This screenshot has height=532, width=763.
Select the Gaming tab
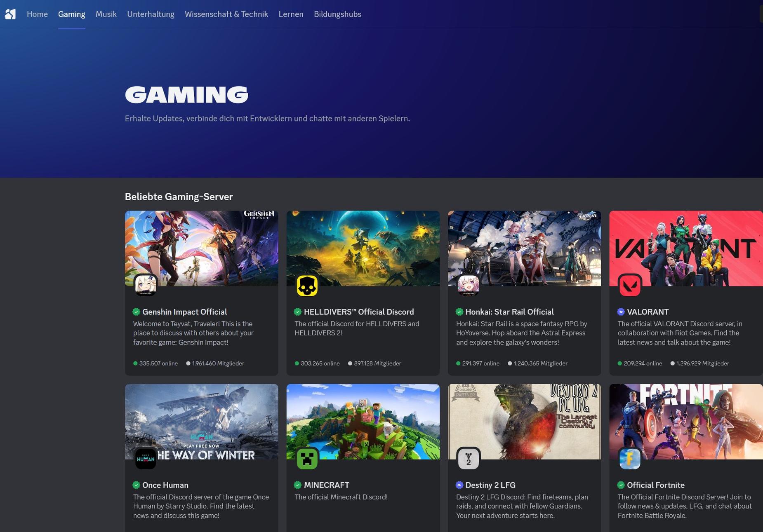point(71,14)
